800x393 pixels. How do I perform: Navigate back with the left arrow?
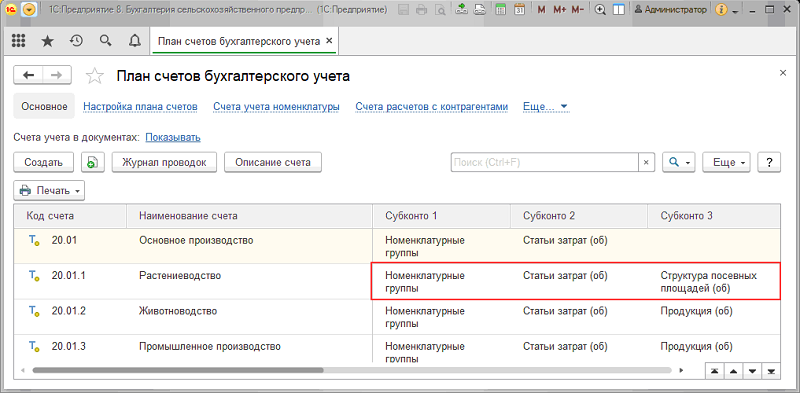click(28, 76)
